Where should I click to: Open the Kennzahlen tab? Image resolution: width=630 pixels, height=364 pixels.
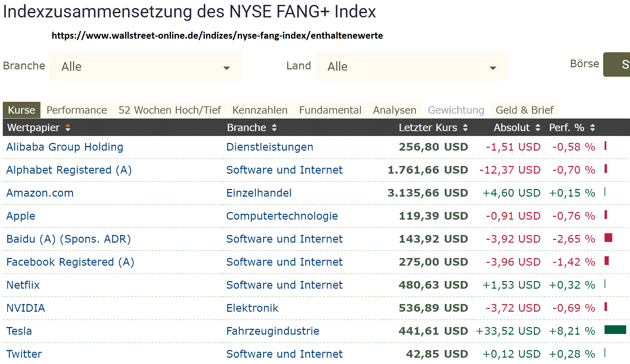[260, 110]
